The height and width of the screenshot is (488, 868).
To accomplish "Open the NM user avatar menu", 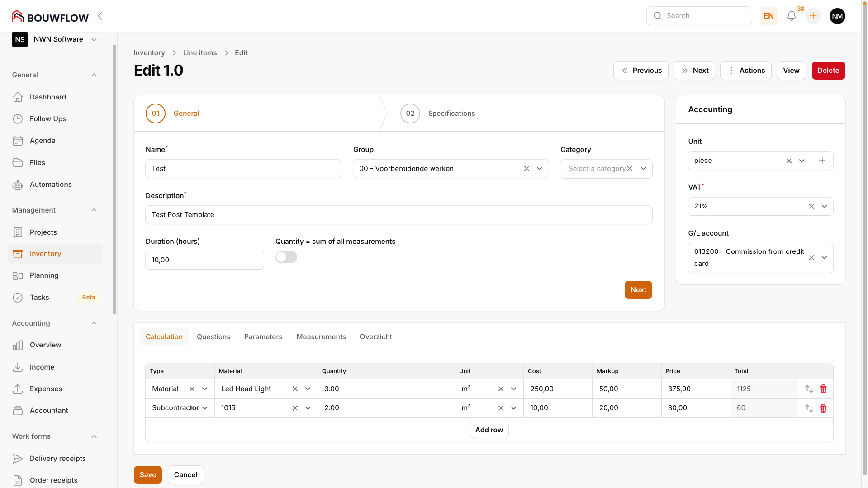I will pyautogui.click(x=837, y=16).
